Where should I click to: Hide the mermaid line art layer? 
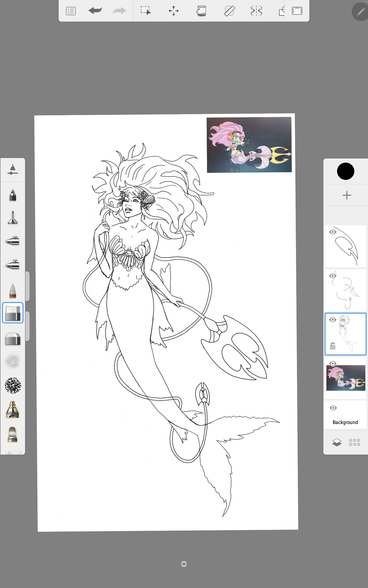(x=333, y=320)
